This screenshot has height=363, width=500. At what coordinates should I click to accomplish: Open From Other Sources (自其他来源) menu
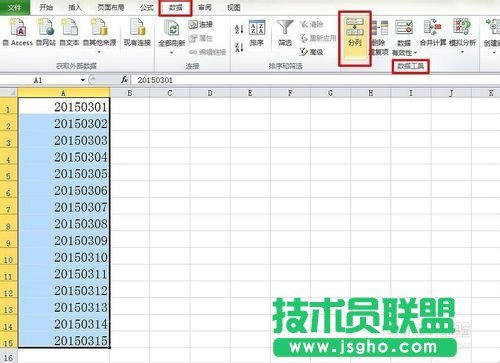point(99,35)
